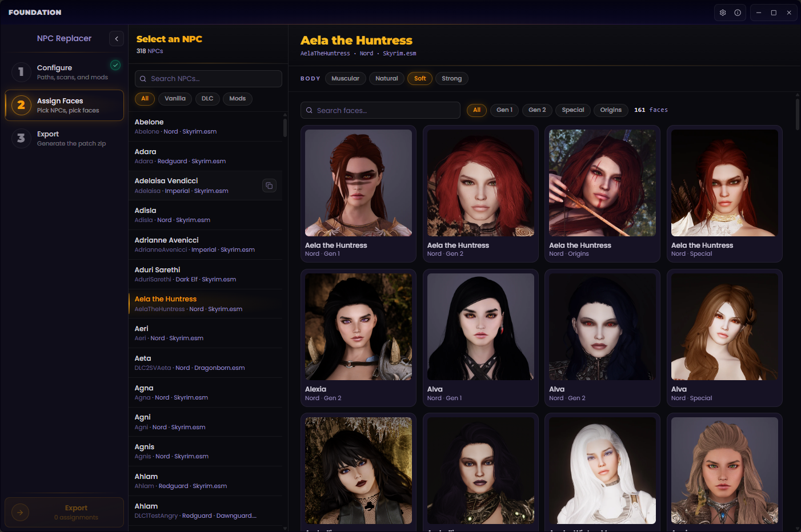This screenshot has height=532, width=801.
Task: Click the Export button in bottom-left
Action: 64,512
